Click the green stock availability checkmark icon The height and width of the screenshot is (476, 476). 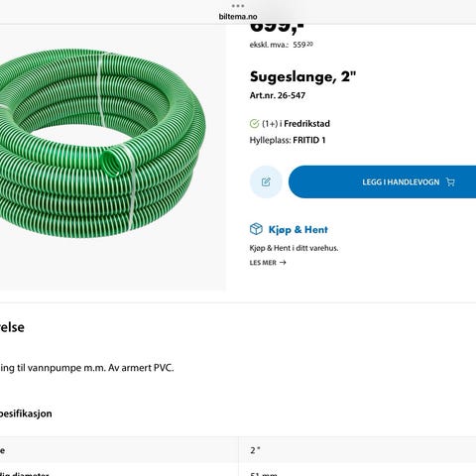point(254,124)
